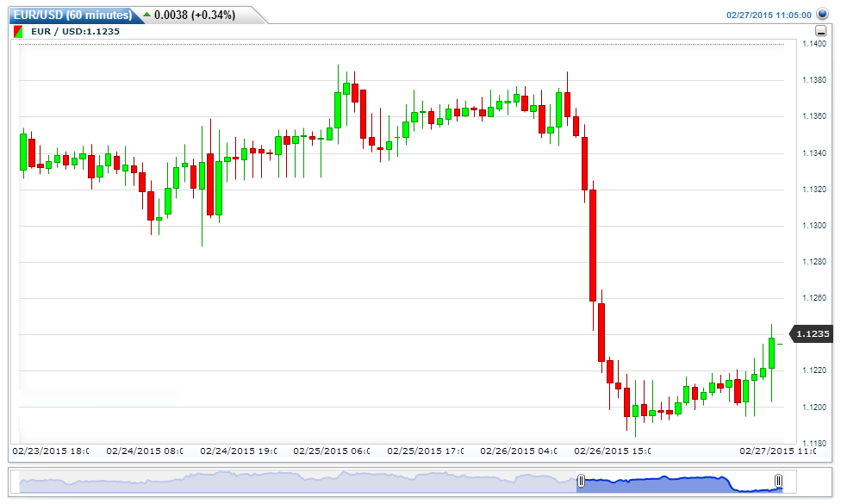Click the 1.1235 current price tag
Image resolution: width=841 pixels, height=504 pixels.
[x=812, y=334]
